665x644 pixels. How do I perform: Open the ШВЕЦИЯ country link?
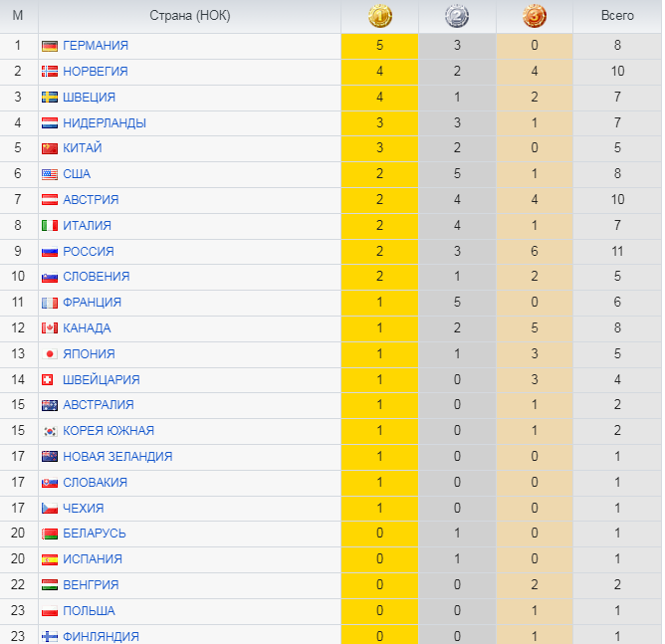[89, 98]
